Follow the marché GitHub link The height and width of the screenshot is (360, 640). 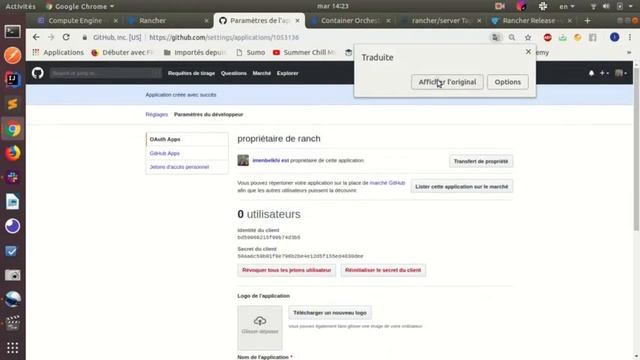tap(387, 183)
